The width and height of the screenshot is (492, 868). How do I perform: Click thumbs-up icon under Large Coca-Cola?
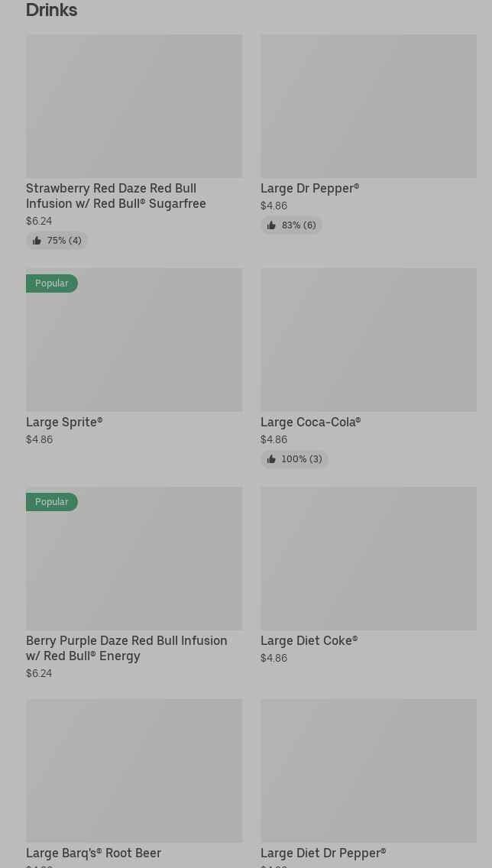click(x=271, y=459)
